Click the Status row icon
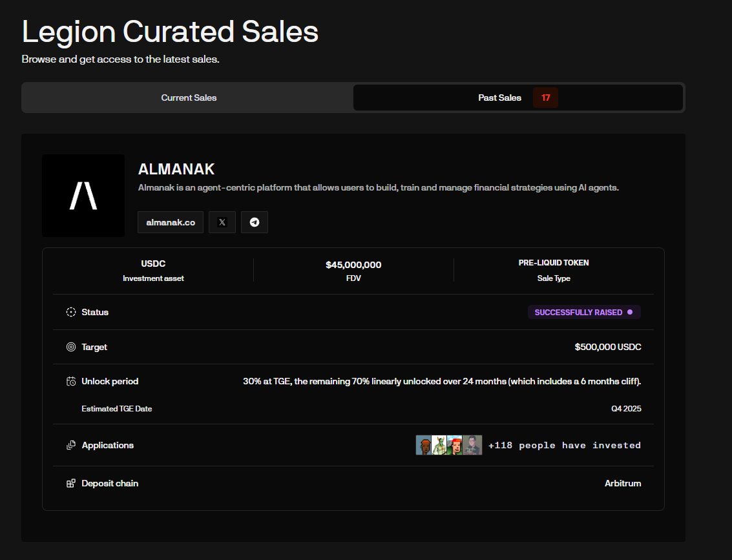The height and width of the screenshot is (560, 732). tap(71, 312)
